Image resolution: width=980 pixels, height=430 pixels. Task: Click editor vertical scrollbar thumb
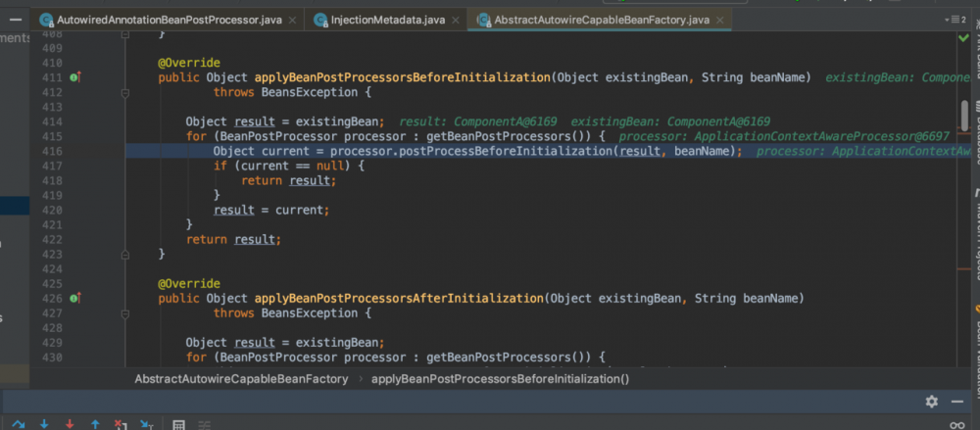click(964, 117)
